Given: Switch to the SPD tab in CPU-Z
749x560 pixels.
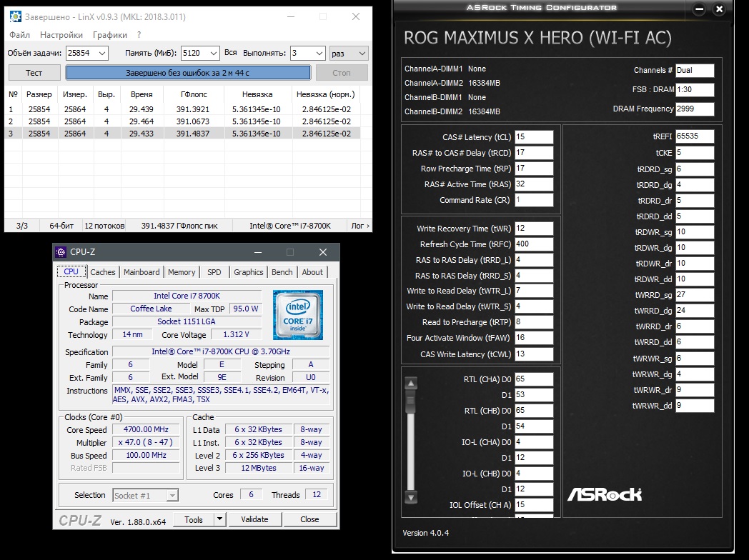Looking at the screenshot, I should [214, 272].
